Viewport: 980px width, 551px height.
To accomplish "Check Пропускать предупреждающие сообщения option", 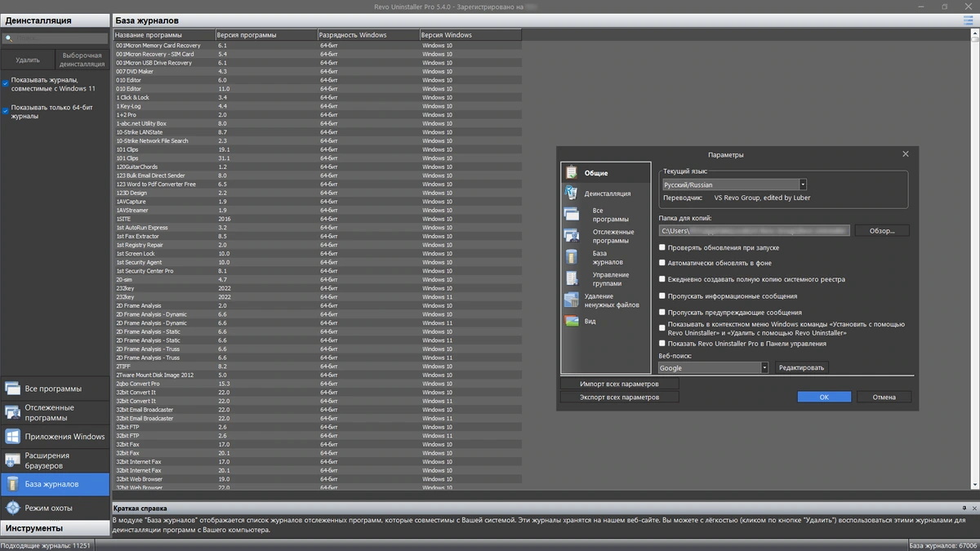I will pos(662,312).
